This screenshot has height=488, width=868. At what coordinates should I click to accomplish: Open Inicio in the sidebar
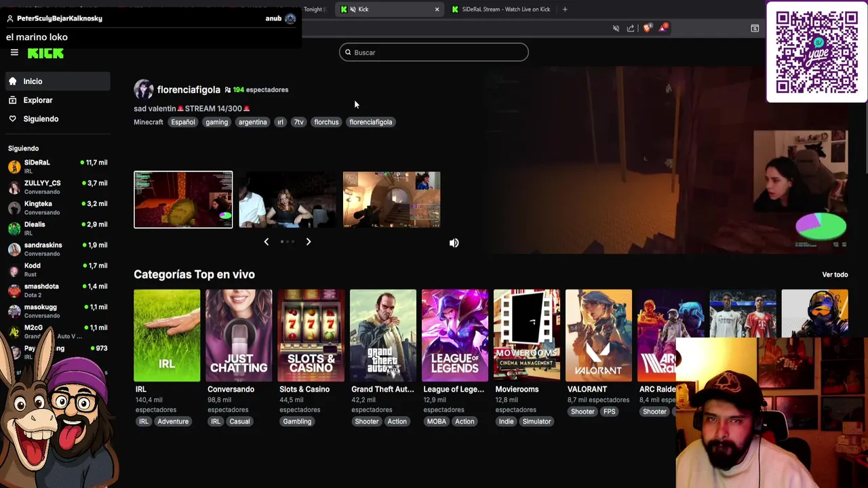[58, 81]
